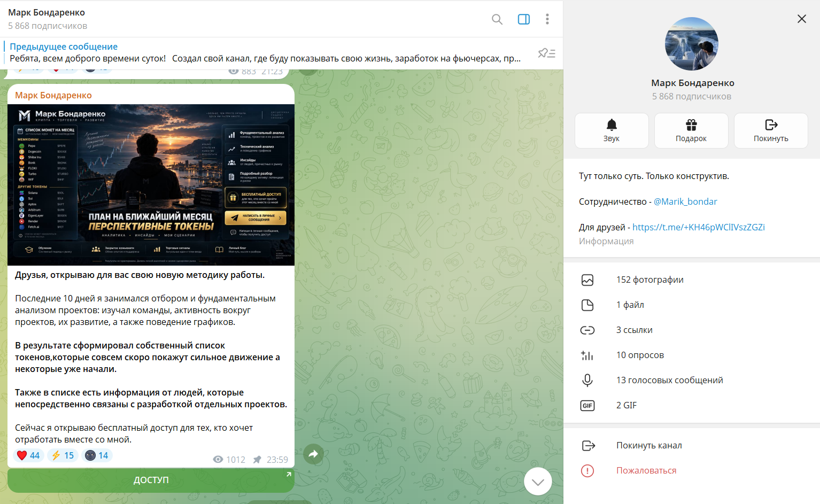Toggle the right info side panel icon
This screenshot has height=504, width=820.
[x=524, y=19]
